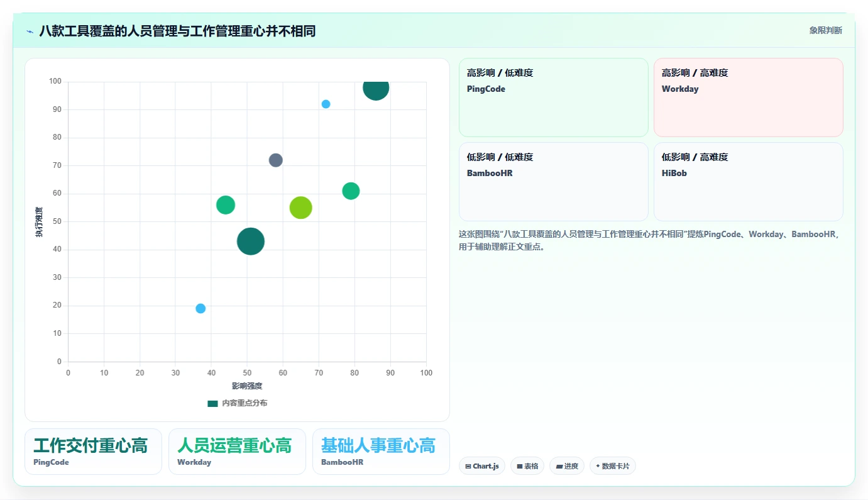Click the 执行难度 y-axis title
The height and width of the screenshot is (500, 868).
click(x=39, y=222)
